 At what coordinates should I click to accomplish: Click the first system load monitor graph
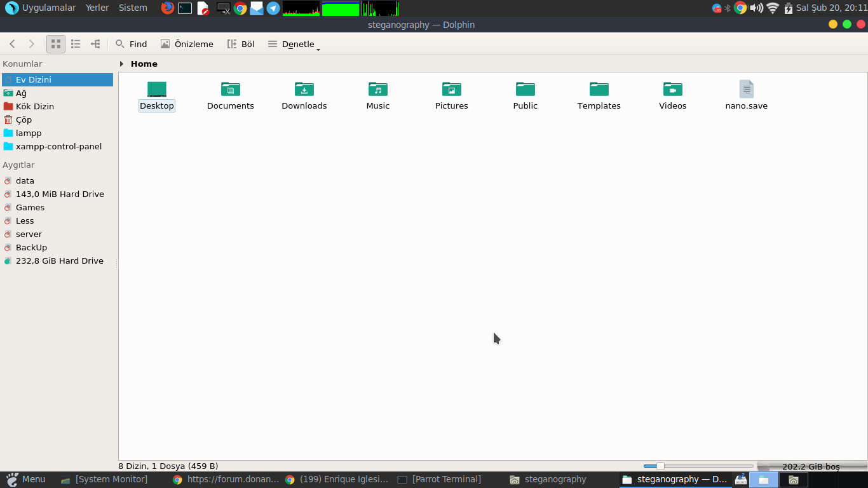[x=301, y=8]
